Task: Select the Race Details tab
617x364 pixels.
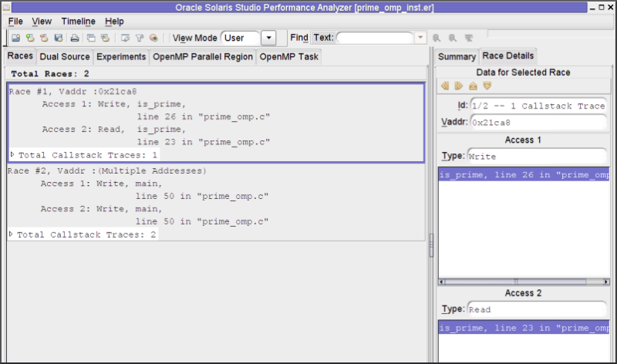Action: [508, 56]
